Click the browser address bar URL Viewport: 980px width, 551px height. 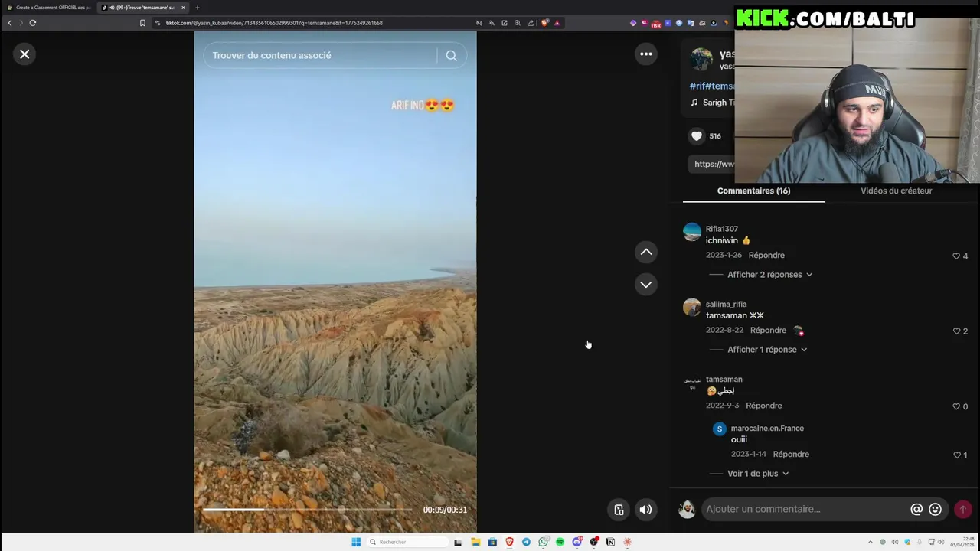click(274, 23)
